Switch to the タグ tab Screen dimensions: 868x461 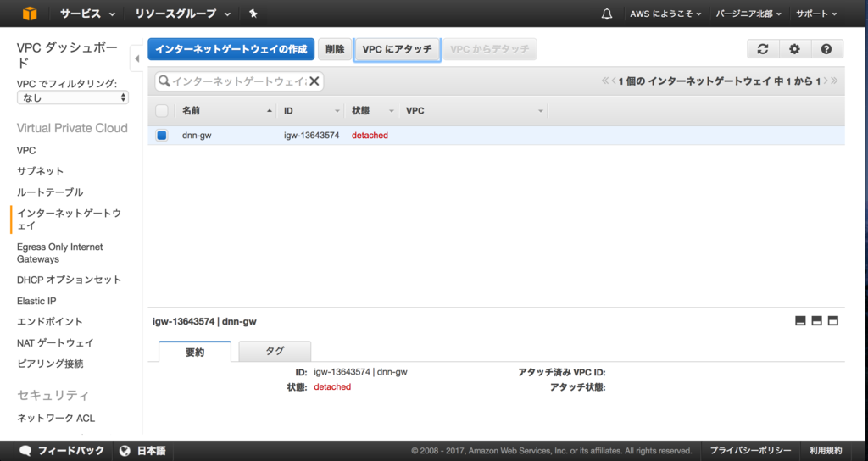point(275,351)
